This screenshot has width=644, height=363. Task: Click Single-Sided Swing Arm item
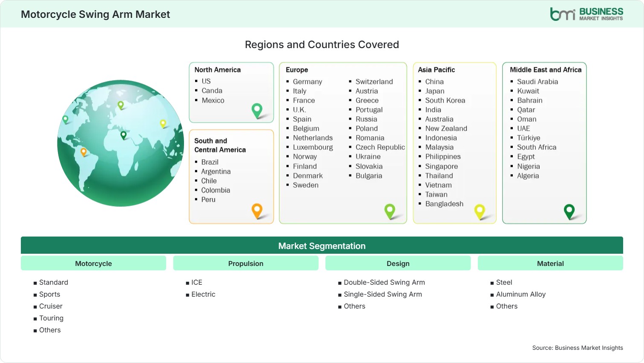pos(383,294)
